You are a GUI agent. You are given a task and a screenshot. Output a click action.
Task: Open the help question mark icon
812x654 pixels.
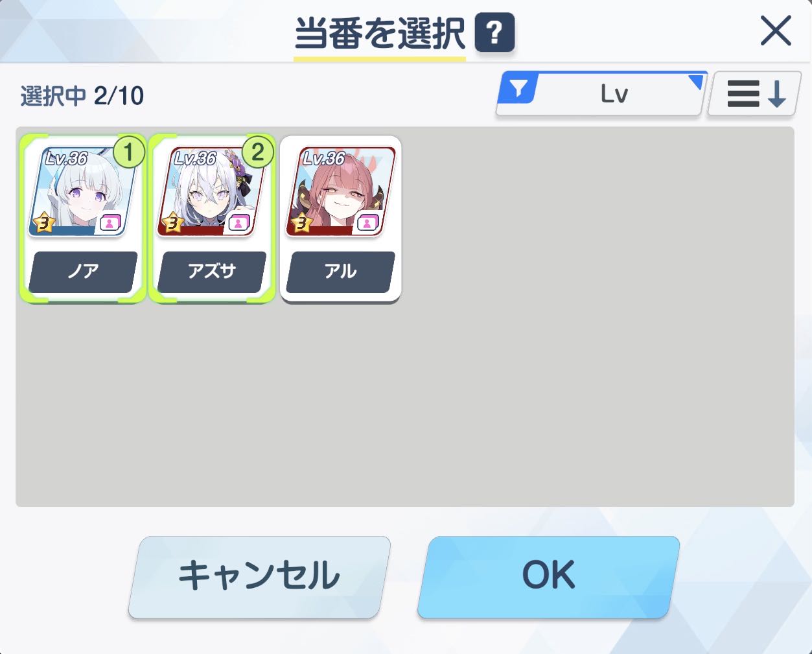click(494, 32)
